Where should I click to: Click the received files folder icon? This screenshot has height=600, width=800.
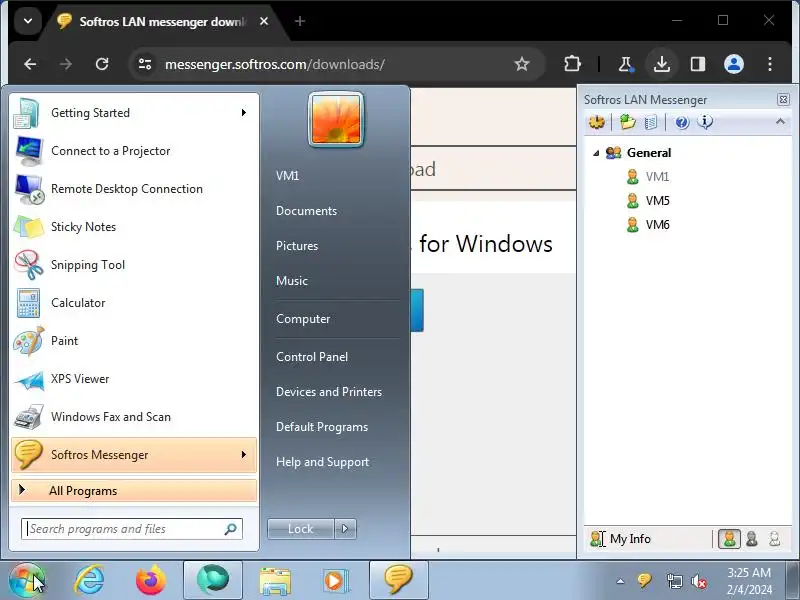(x=628, y=122)
